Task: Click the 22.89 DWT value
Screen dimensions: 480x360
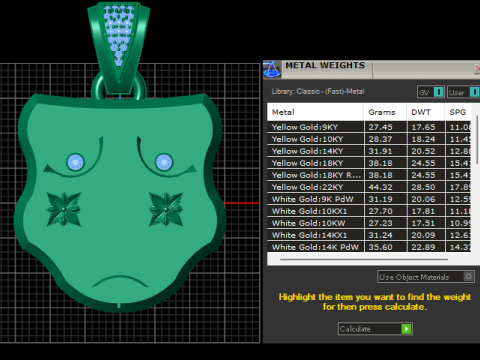Action: [x=423, y=247]
